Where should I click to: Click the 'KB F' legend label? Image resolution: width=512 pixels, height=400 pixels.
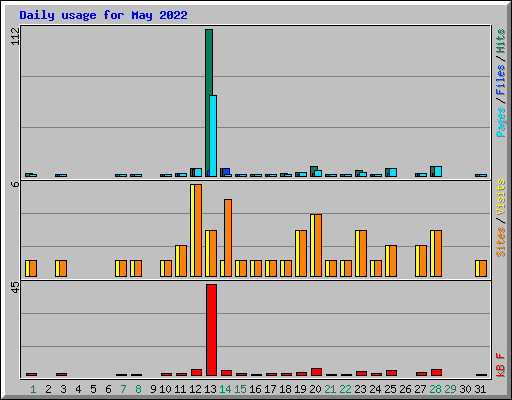coord(501,365)
